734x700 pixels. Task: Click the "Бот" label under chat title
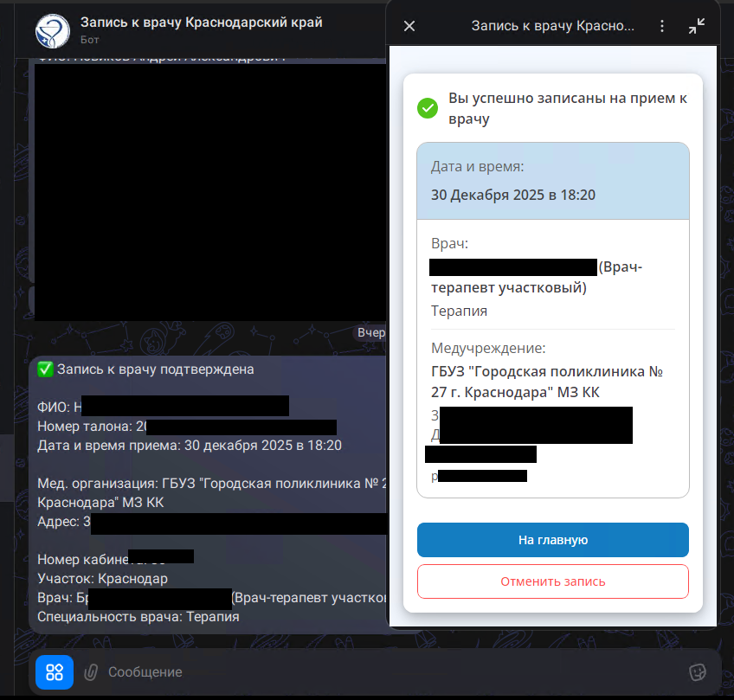pyautogui.click(x=89, y=39)
